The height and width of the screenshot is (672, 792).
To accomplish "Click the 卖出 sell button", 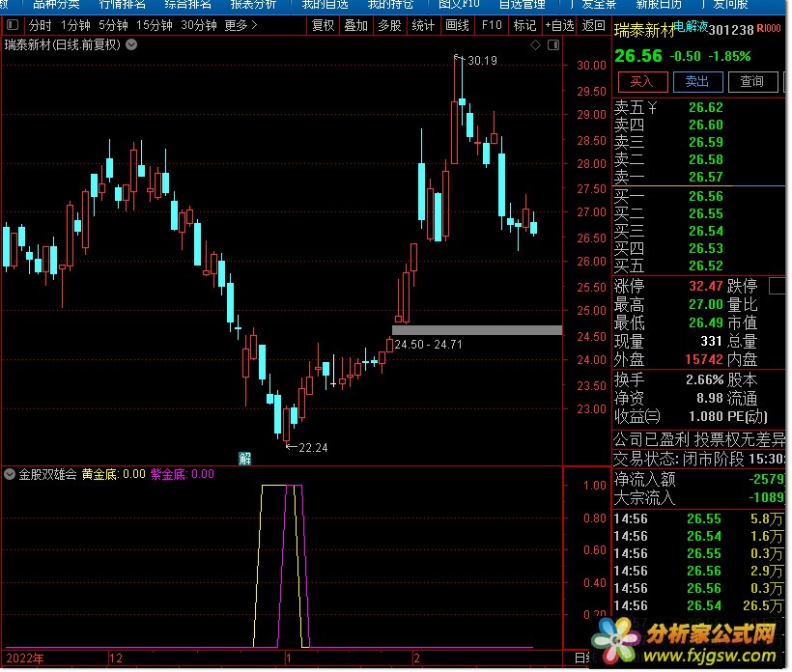I will [699, 82].
